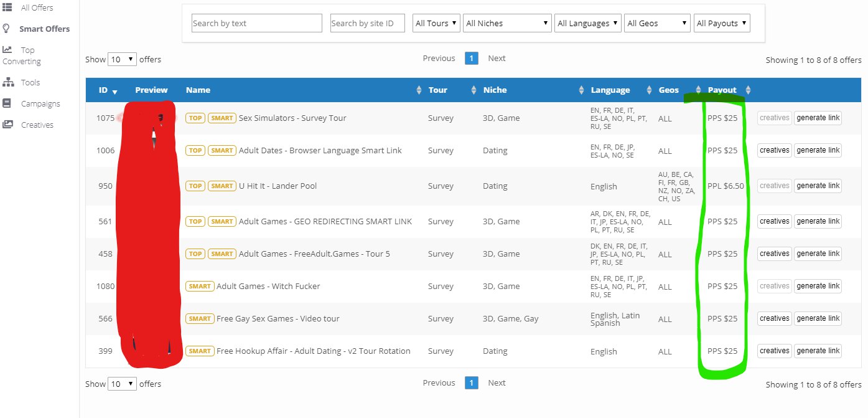Generate link for Adult Dates Smart Link
This screenshot has height=418, width=868.
tap(818, 150)
